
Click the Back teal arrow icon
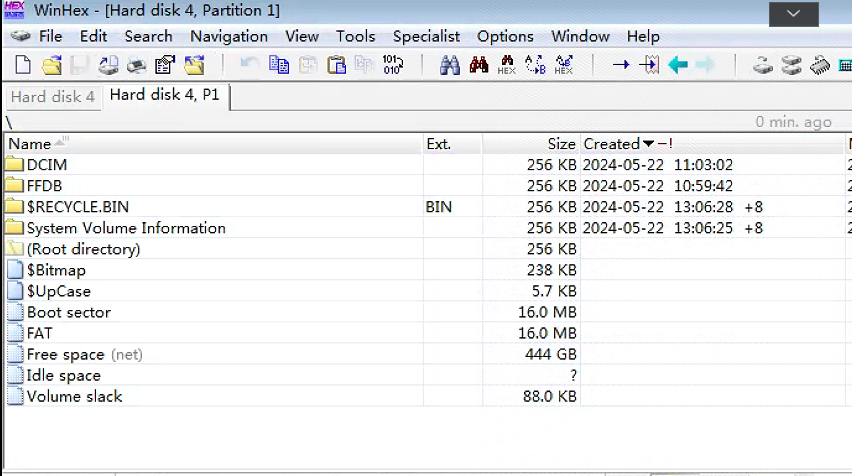pyautogui.click(x=678, y=65)
